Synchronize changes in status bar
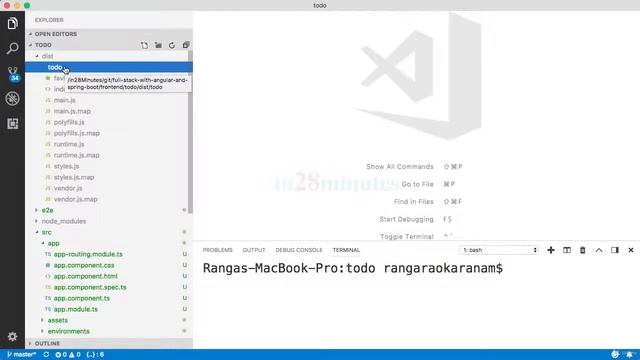Image resolution: width=640 pixels, height=360 pixels. coord(46,354)
